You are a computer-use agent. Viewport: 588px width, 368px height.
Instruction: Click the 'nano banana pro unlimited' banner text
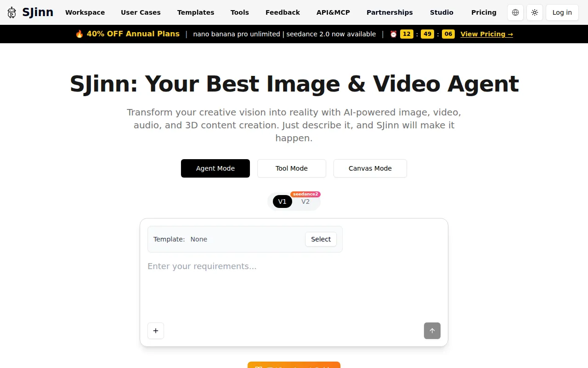pyautogui.click(x=237, y=34)
